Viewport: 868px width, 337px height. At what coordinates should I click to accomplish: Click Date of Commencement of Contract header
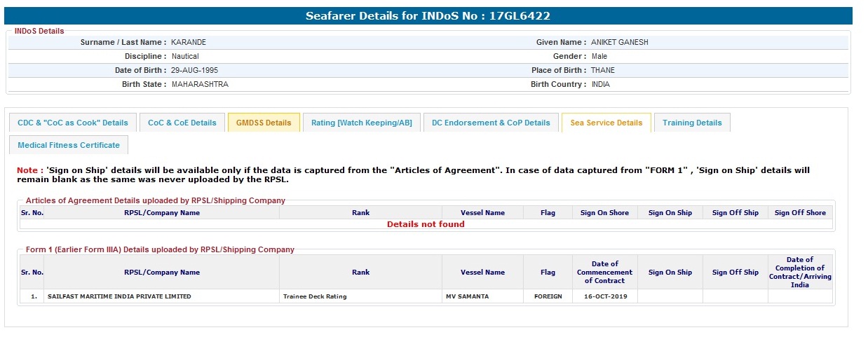[x=604, y=272]
